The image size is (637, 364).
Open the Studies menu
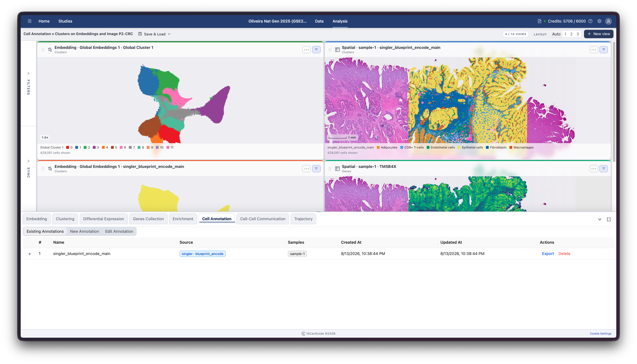click(65, 21)
